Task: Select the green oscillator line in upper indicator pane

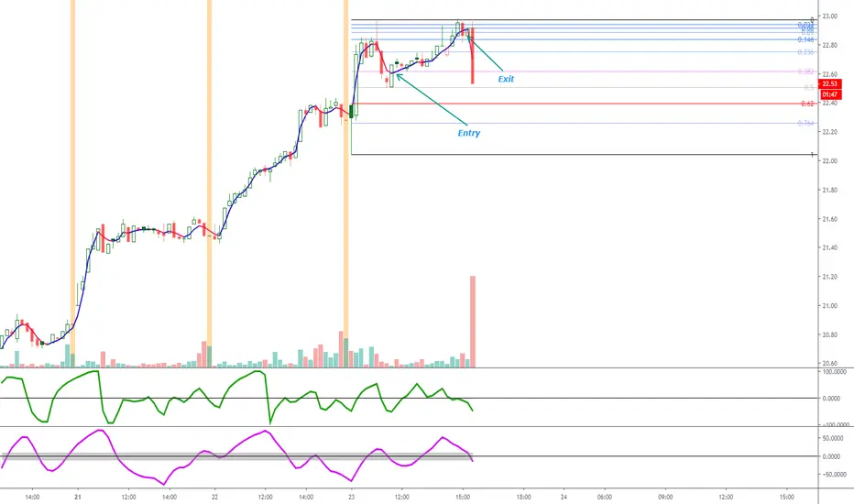Action: click(x=237, y=397)
